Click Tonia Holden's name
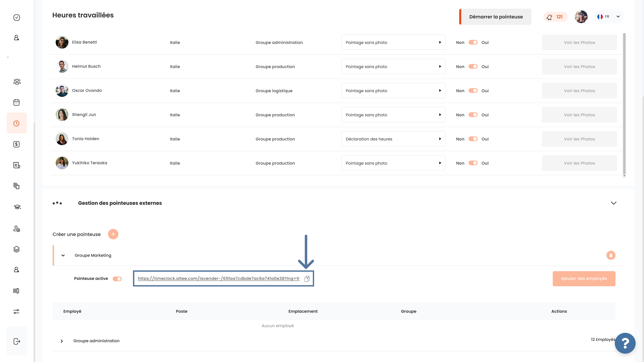644x362 pixels. click(x=86, y=139)
